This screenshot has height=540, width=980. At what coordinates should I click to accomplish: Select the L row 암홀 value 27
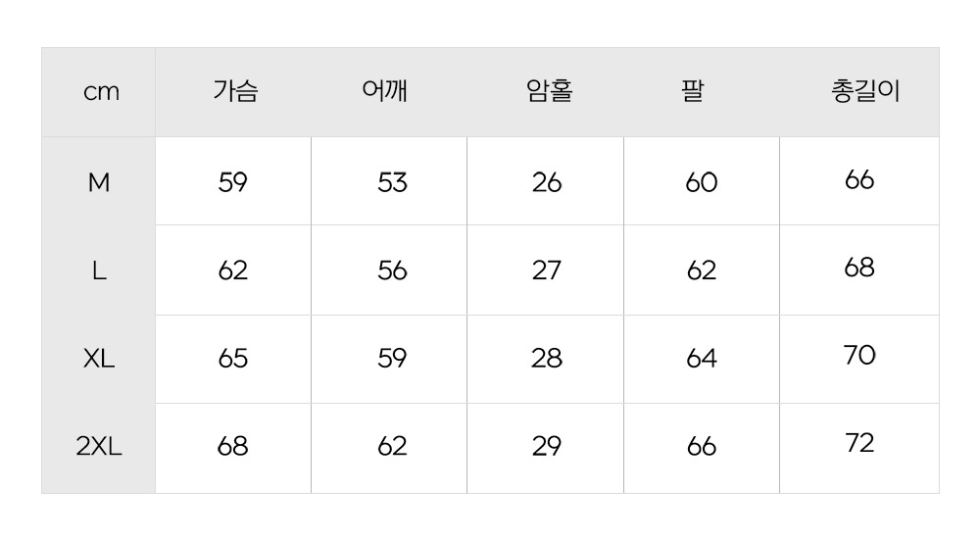click(x=546, y=270)
